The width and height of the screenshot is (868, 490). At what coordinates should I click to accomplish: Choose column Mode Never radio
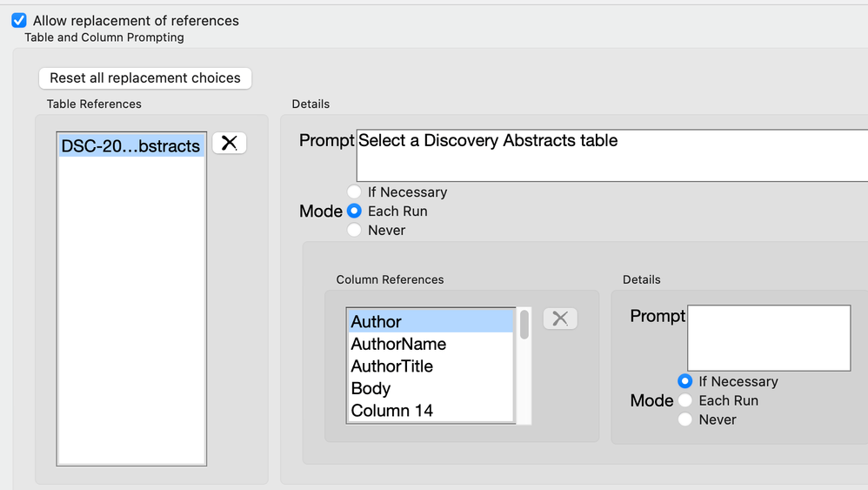coord(685,420)
